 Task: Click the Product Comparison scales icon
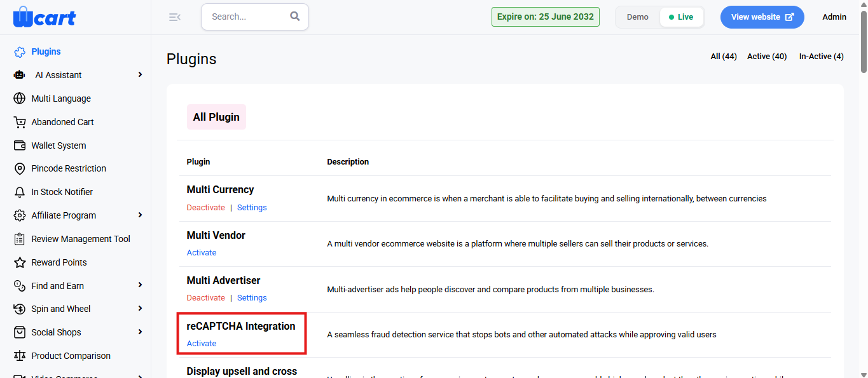click(x=20, y=356)
